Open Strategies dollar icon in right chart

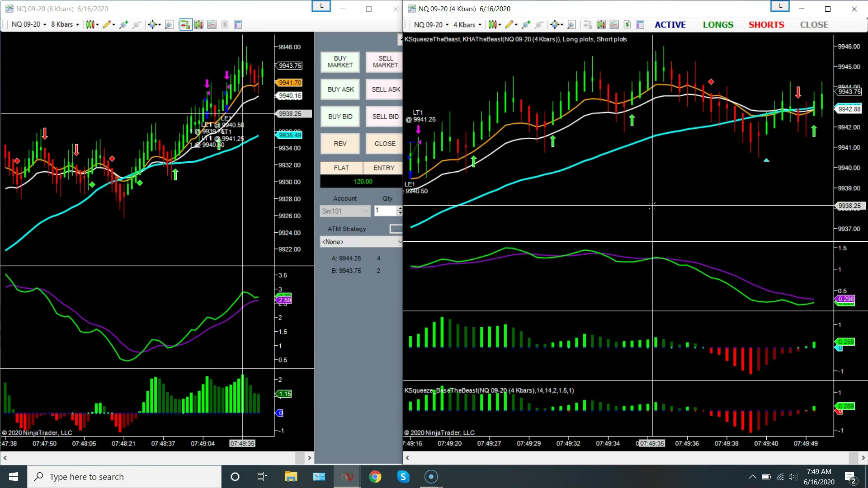coord(627,24)
